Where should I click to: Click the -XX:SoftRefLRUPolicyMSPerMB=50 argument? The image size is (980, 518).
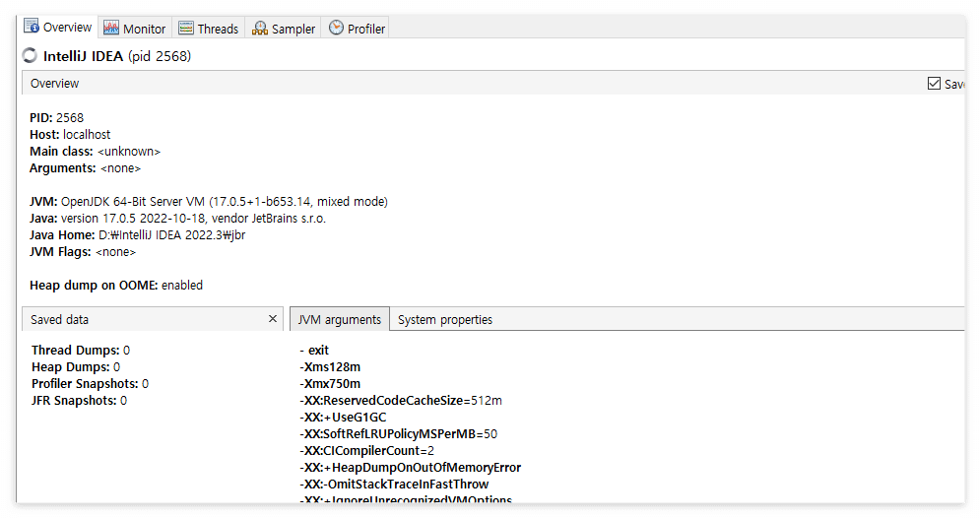(x=399, y=434)
